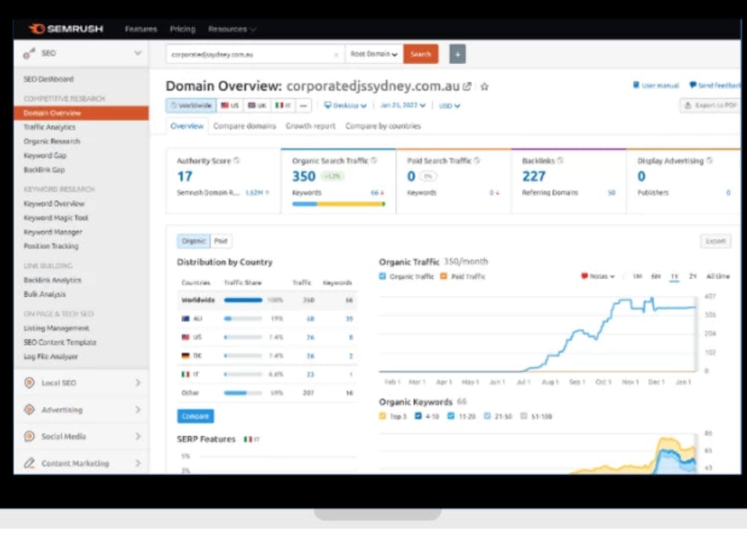Select the IT flag database button
The image size is (747, 560).
(x=283, y=105)
